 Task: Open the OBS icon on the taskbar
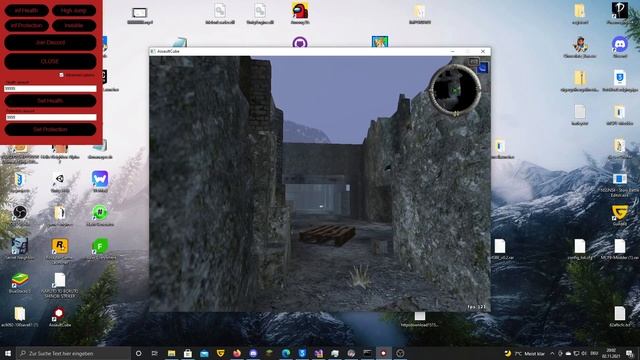(x=400, y=353)
